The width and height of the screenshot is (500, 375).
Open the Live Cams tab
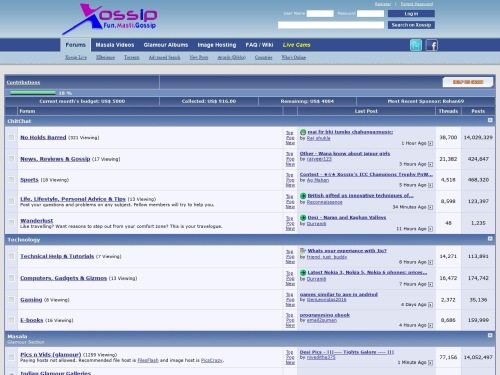[296, 45]
